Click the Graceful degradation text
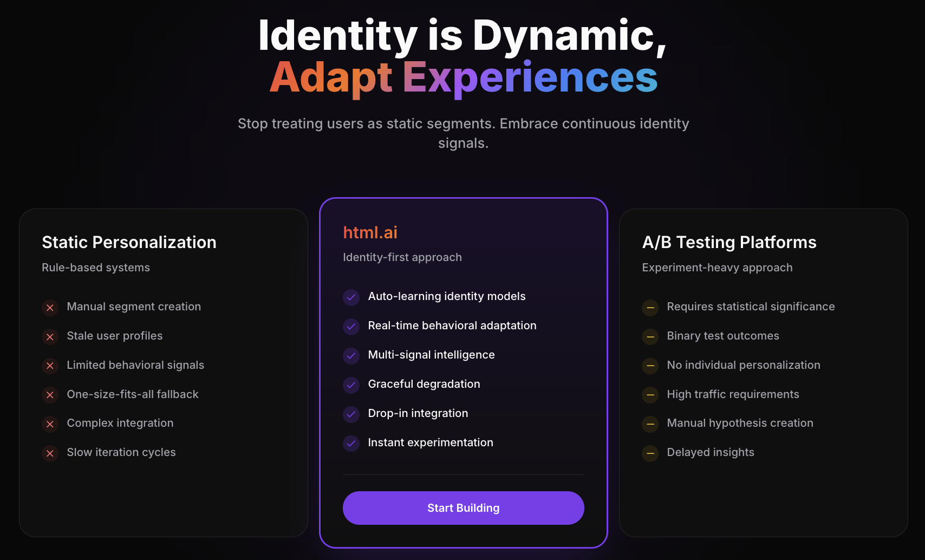The height and width of the screenshot is (560, 925). coord(424,384)
